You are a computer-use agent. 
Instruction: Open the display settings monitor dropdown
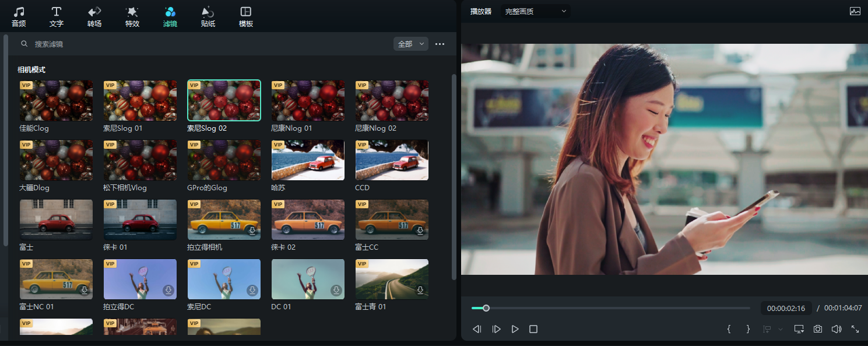799,329
